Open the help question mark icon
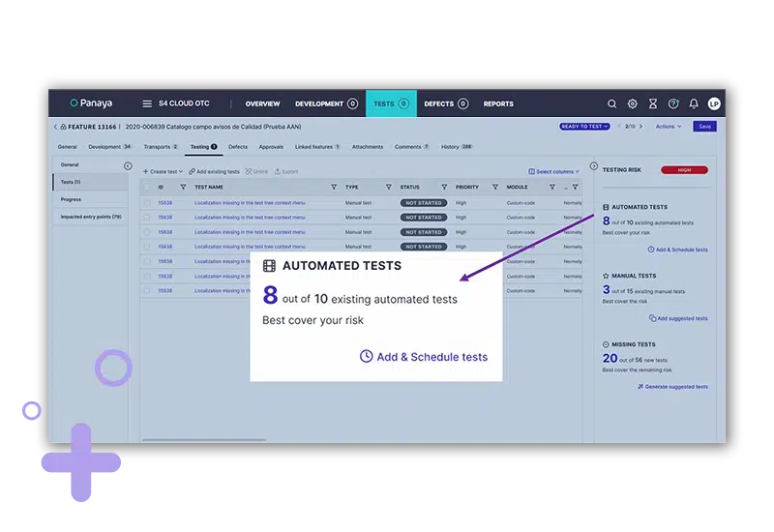 pyautogui.click(x=673, y=103)
